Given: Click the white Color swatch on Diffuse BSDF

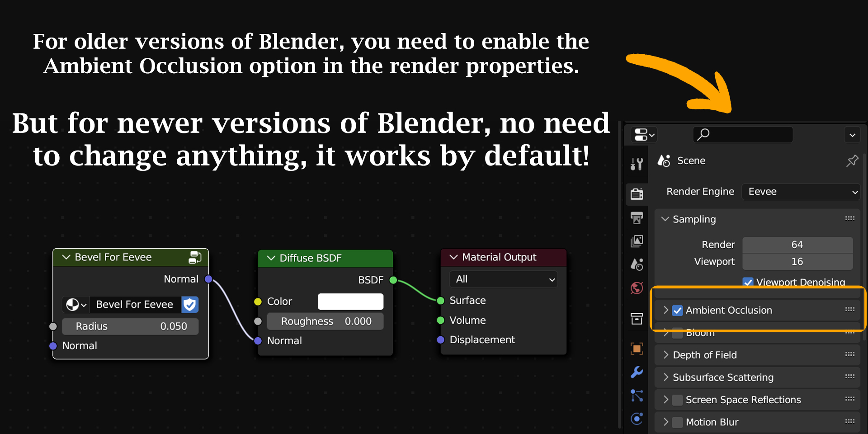Looking at the screenshot, I should click(x=350, y=302).
